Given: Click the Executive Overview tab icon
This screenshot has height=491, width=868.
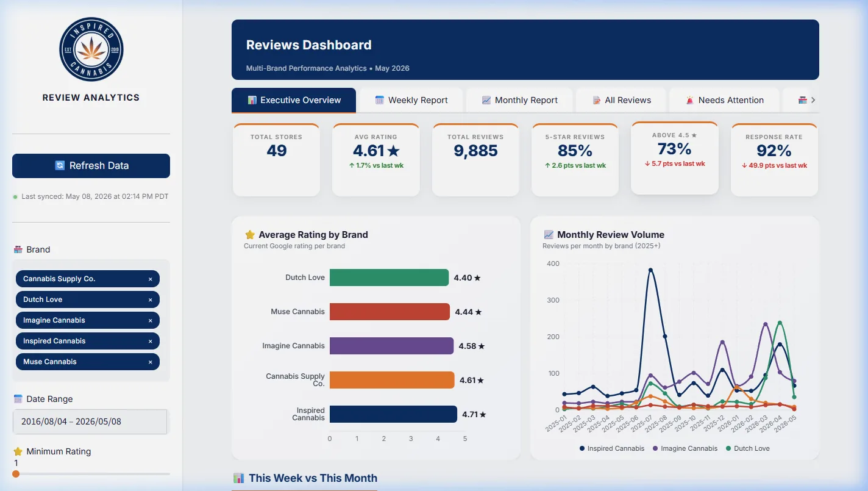Looking at the screenshot, I should 252,100.
